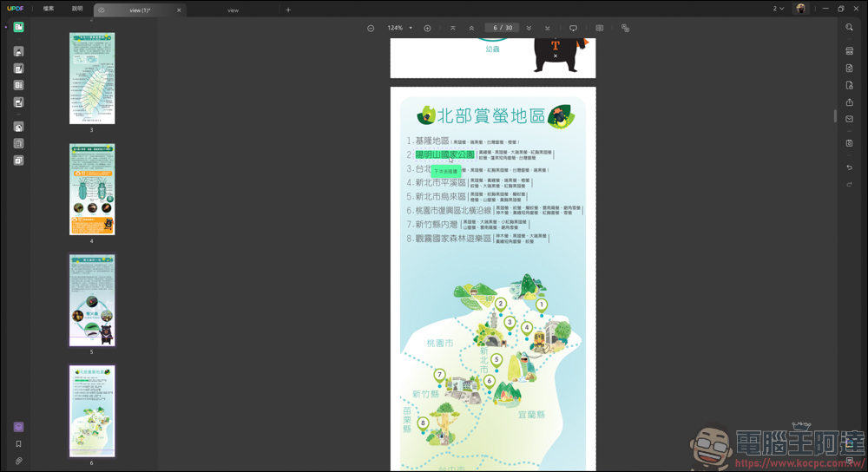868x472 pixels.
Task: Open the page display layout options
Action: point(599,28)
